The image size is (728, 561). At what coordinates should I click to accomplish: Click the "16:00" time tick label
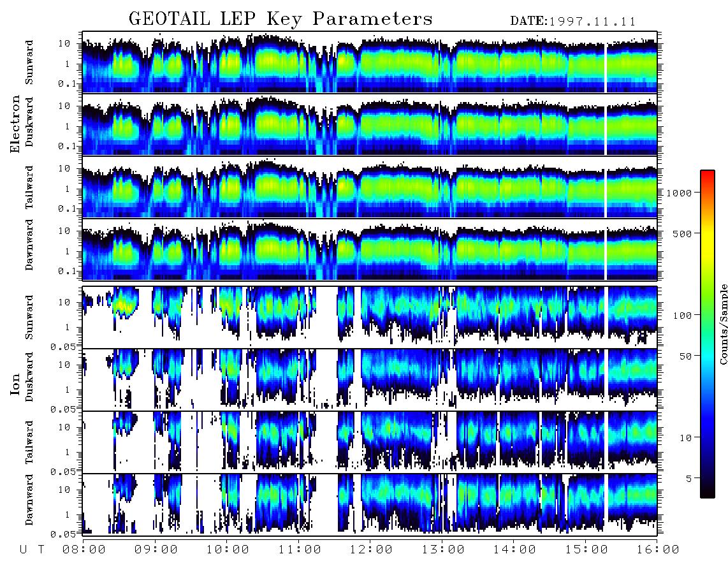click(x=659, y=550)
